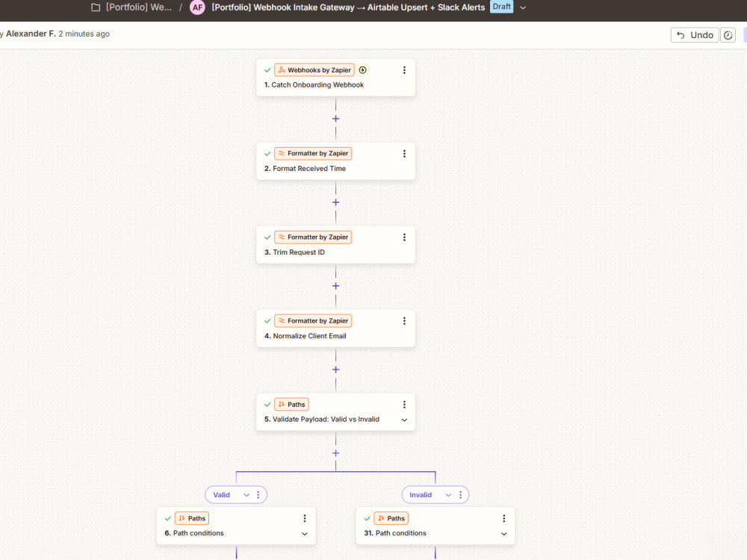Click Formatter badge on Trim Request ID
This screenshot has width=747, height=560.
(313, 237)
